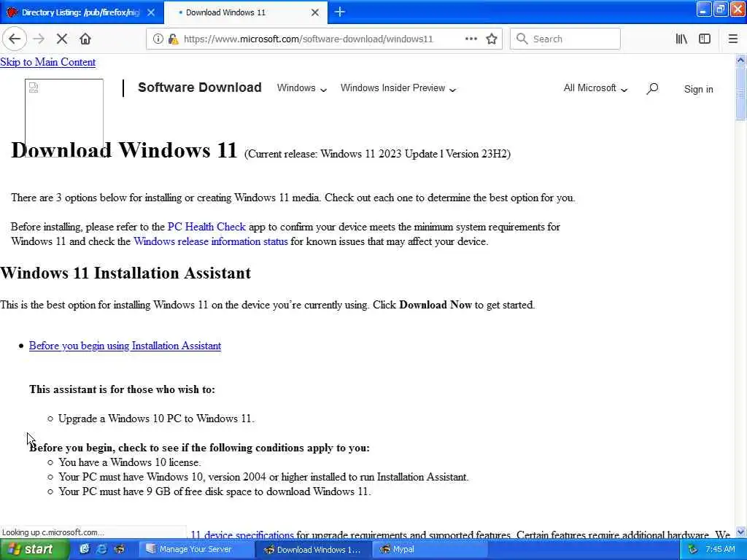The height and width of the screenshot is (560, 747).
Task: Expand Windows Insider Preview dropdown
Action: 398,88
